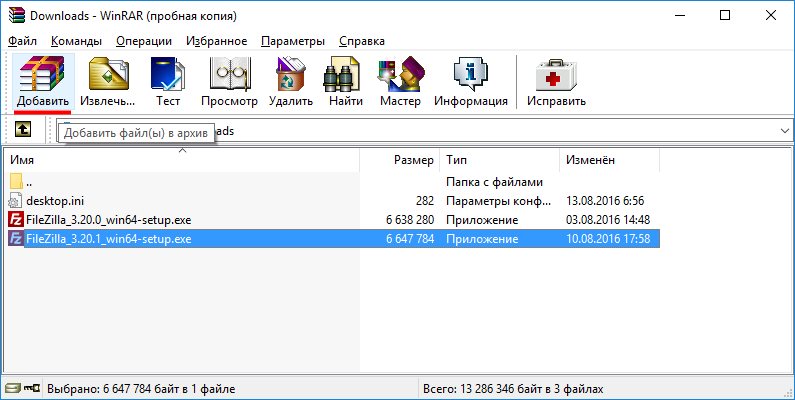Click size value 6 638 280
The image size is (795, 400).
pyautogui.click(x=410, y=220)
